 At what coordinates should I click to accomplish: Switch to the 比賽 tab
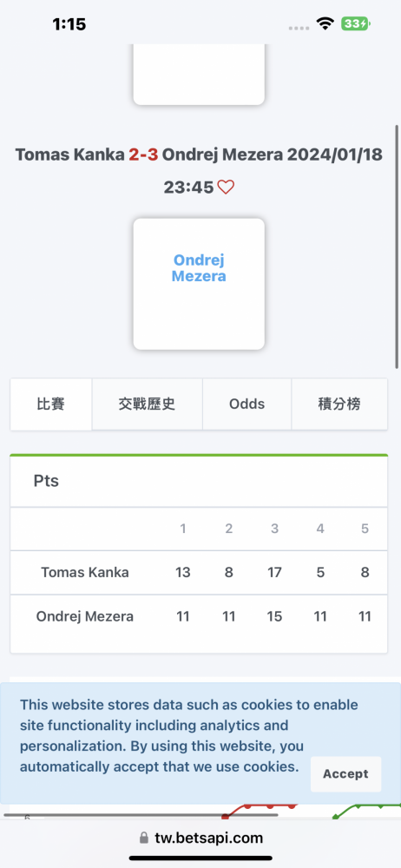(51, 404)
